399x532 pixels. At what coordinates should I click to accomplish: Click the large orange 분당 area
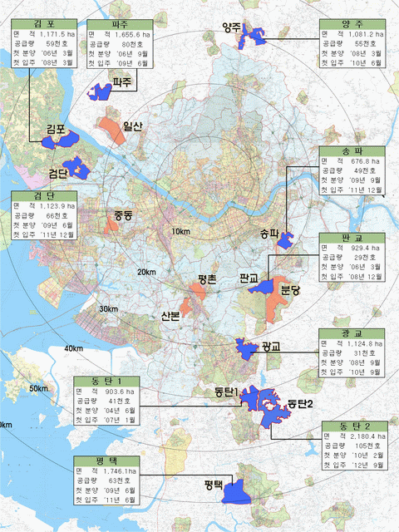point(275,298)
